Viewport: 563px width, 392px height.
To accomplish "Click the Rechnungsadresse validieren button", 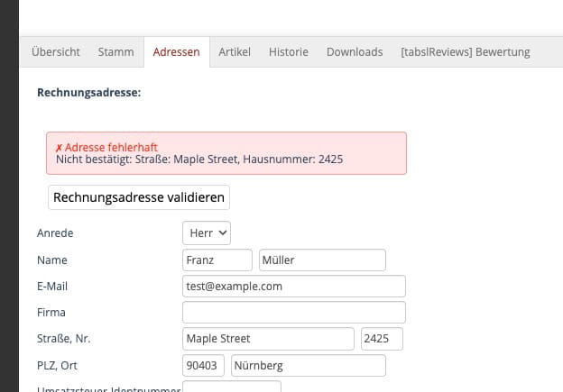I will point(139,197).
